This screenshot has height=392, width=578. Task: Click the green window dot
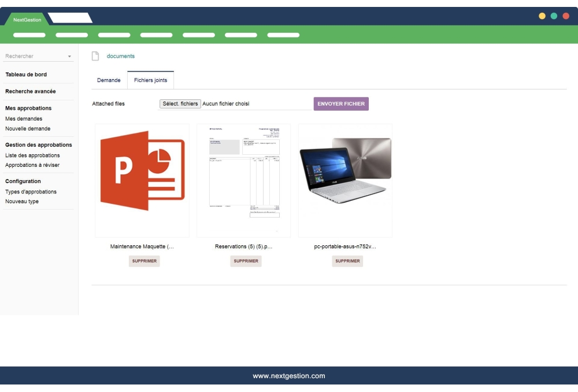pyautogui.click(x=554, y=17)
